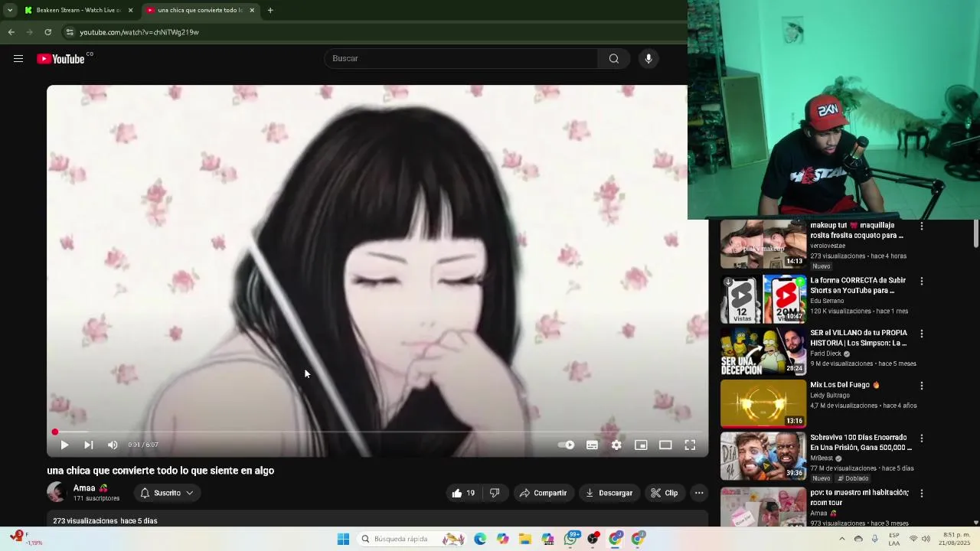This screenshot has height=551, width=980.
Task: Seek along the video progress bar
Action: 377,432
